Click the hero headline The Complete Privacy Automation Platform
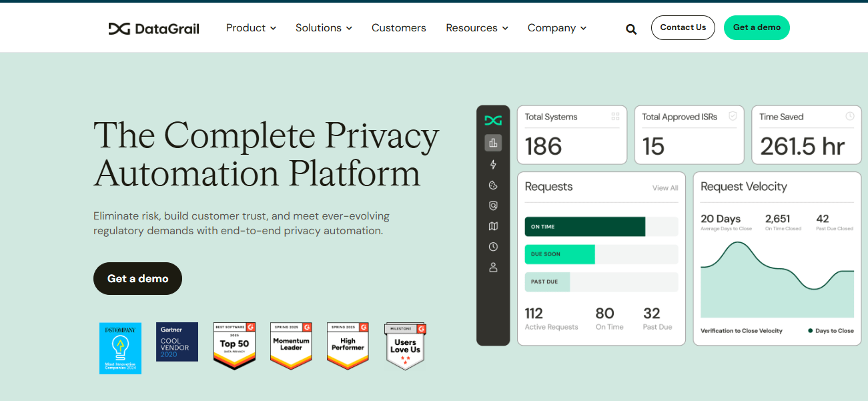This screenshot has width=868, height=401. tap(266, 154)
